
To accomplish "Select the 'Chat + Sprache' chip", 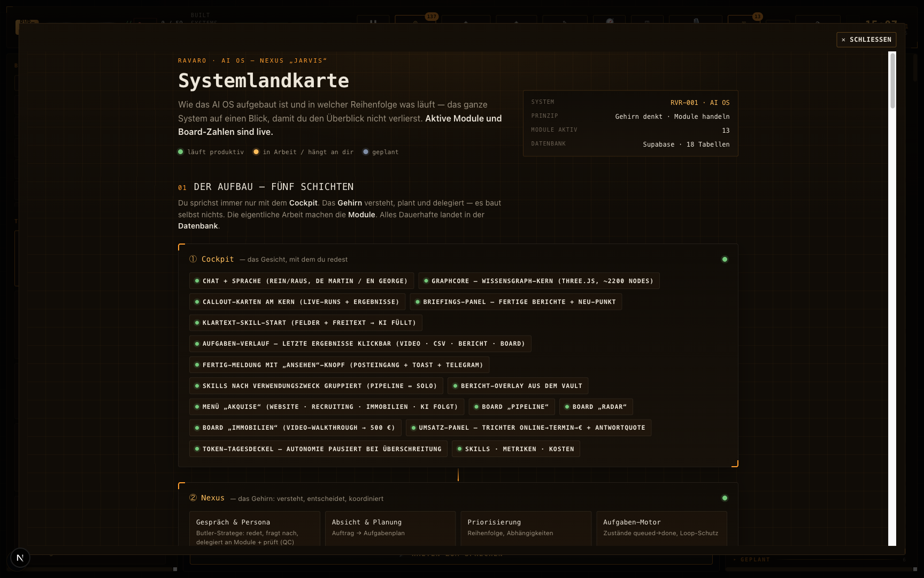I will pos(302,281).
